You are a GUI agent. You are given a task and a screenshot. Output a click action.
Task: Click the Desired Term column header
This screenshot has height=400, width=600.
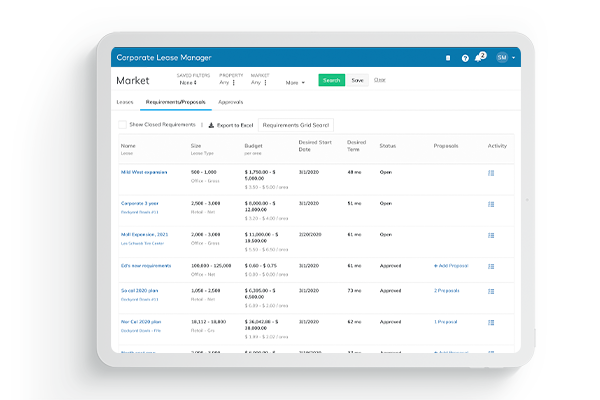tap(356, 146)
